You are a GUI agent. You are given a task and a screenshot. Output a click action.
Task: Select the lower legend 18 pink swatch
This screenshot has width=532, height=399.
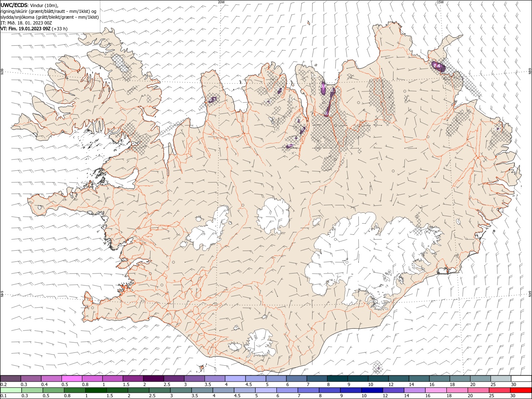456,390
